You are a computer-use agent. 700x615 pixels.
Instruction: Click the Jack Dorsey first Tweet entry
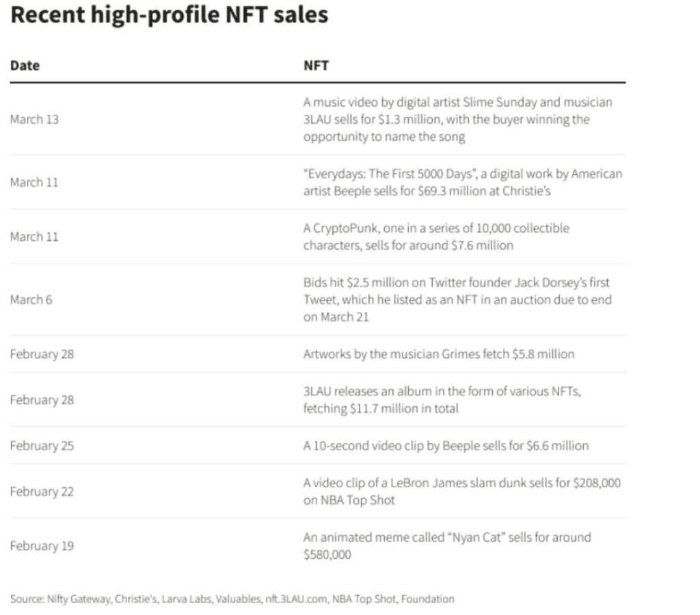pos(457,299)
